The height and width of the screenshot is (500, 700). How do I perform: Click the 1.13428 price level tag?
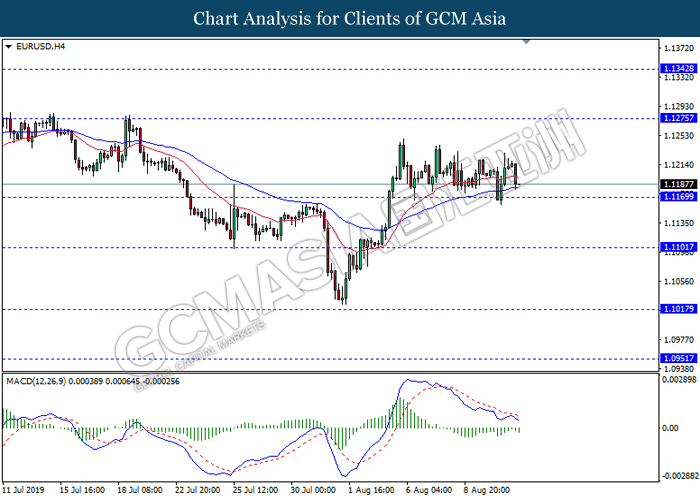(x=678, y=69)
